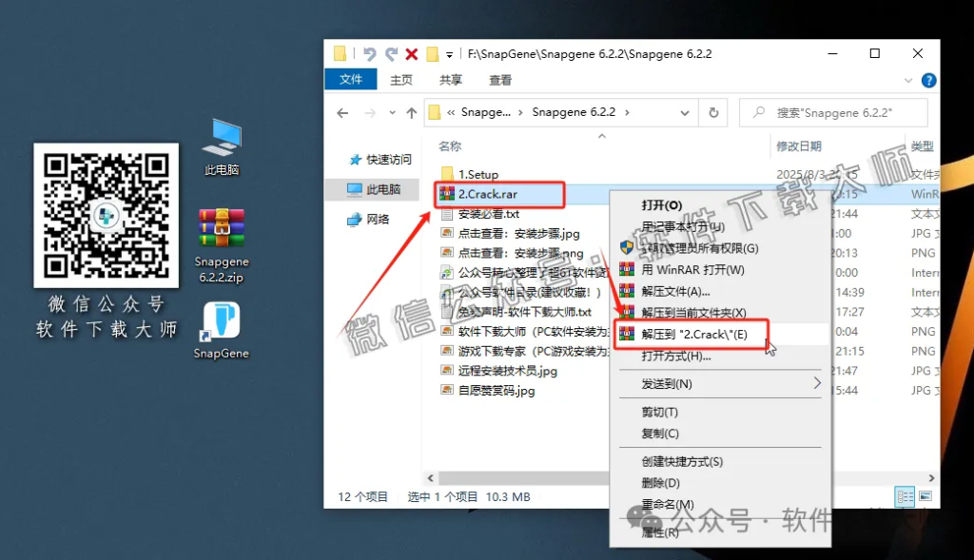Go up one folder with the up-arrow icon

pos(410,111)
